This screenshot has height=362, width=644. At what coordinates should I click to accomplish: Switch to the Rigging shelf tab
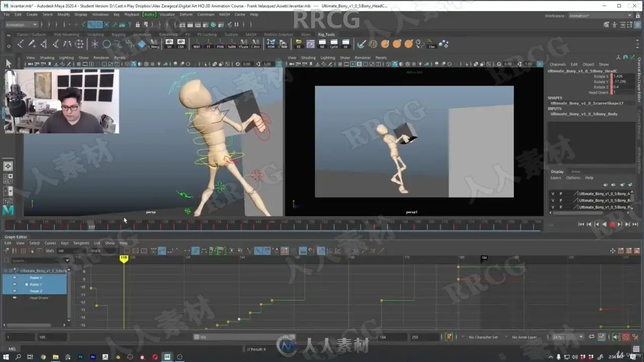click(x=118, y=35)
